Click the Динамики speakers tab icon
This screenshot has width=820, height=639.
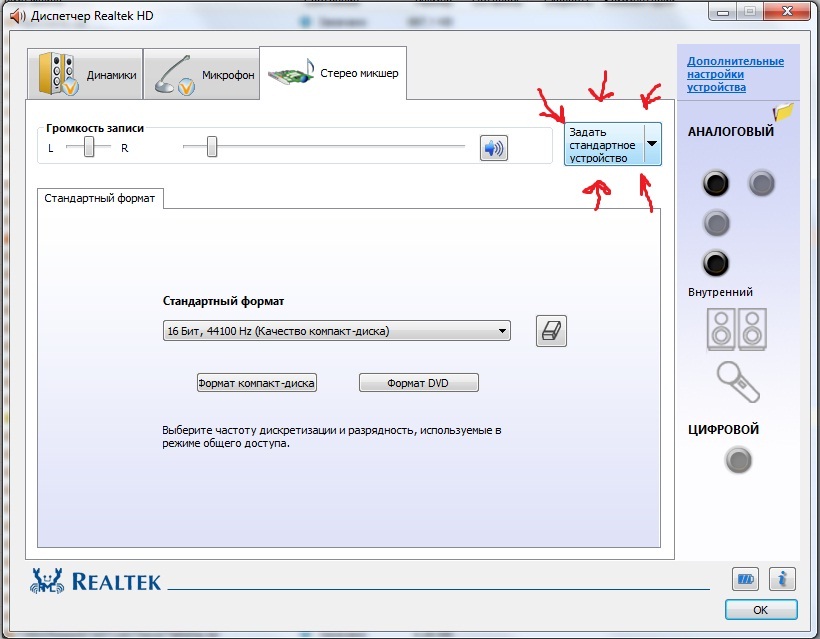[59, 74]
